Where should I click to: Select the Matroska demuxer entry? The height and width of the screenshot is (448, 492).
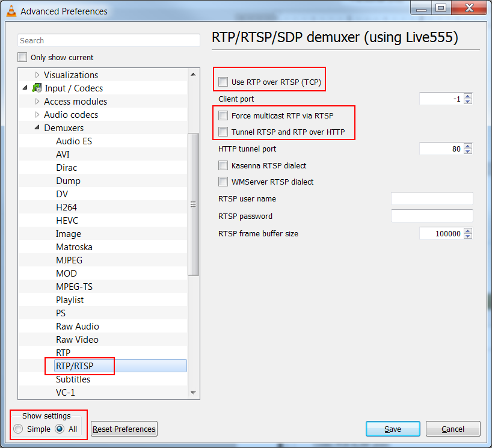[x=74, y=247]
